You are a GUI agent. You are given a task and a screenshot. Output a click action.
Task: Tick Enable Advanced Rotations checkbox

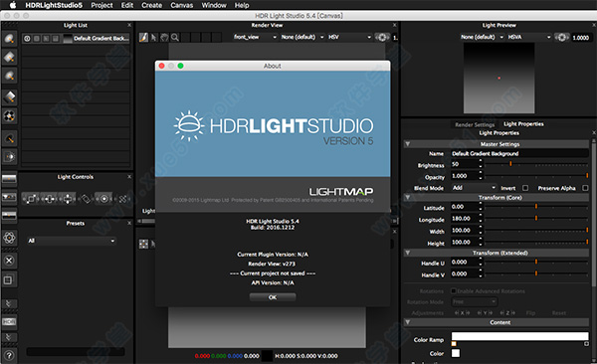click(454, 291)
